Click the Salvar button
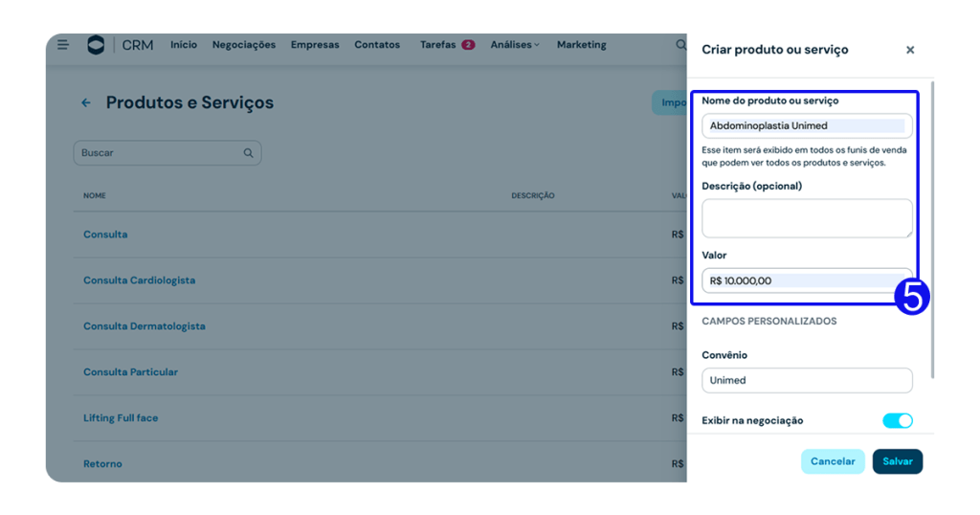The image size is (980, 515). (897, 461)
